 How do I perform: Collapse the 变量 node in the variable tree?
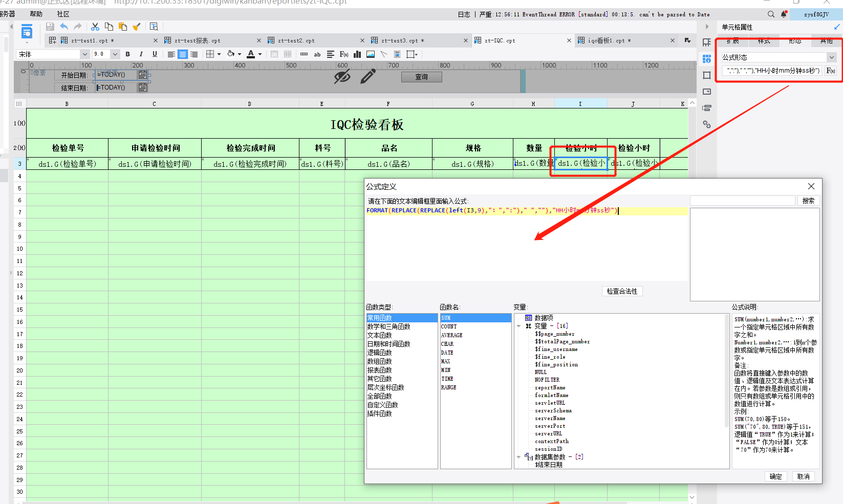pos(518,326)
